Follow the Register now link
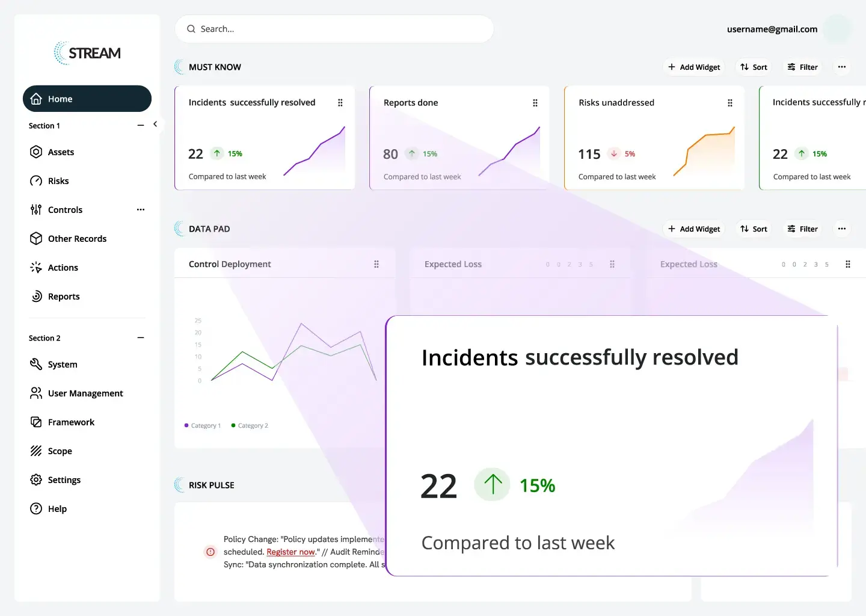 tap(291, 552)
